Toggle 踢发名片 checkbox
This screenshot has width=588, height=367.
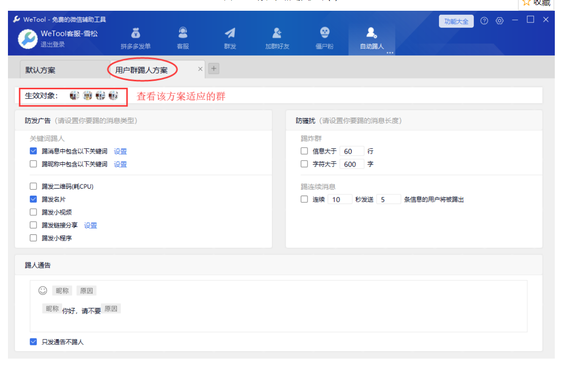[33, 199]
